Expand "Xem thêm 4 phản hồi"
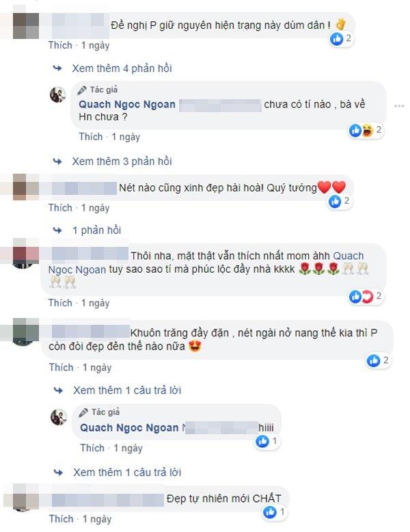 (x=122, y=68)
